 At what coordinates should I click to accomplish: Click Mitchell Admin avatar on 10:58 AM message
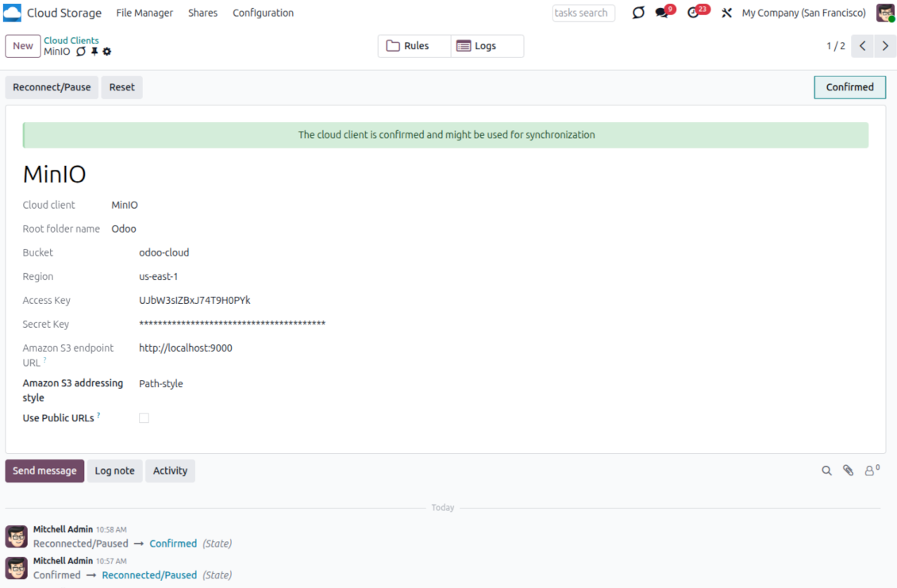[16, 536]
